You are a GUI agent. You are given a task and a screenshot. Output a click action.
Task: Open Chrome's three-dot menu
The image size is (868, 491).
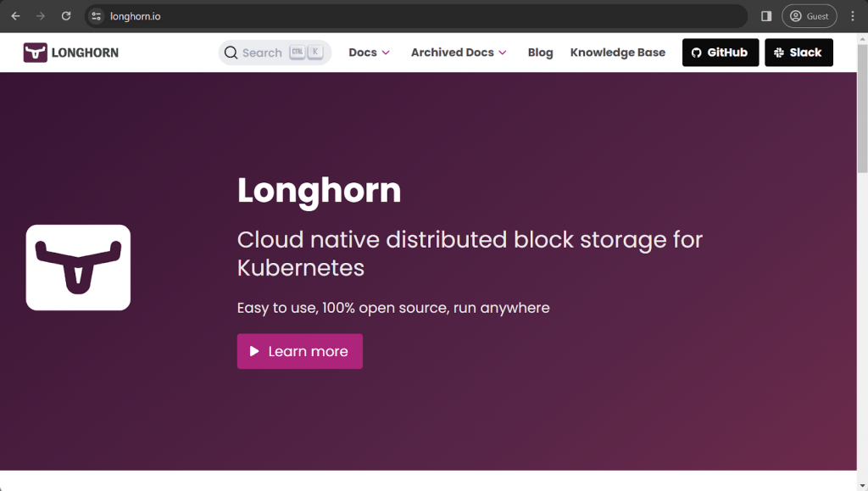[853, 16]
